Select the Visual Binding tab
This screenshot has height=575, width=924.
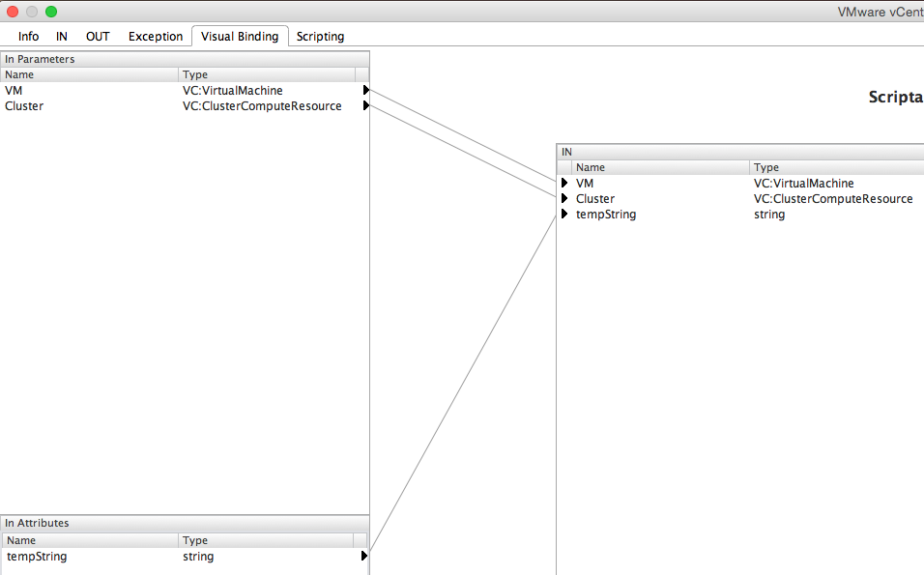pos(240,37)
